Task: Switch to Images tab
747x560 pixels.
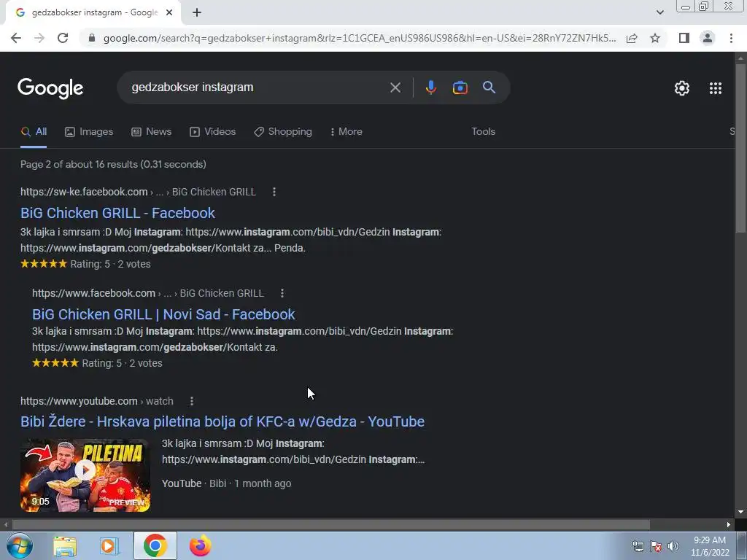Action: [89, 132]
